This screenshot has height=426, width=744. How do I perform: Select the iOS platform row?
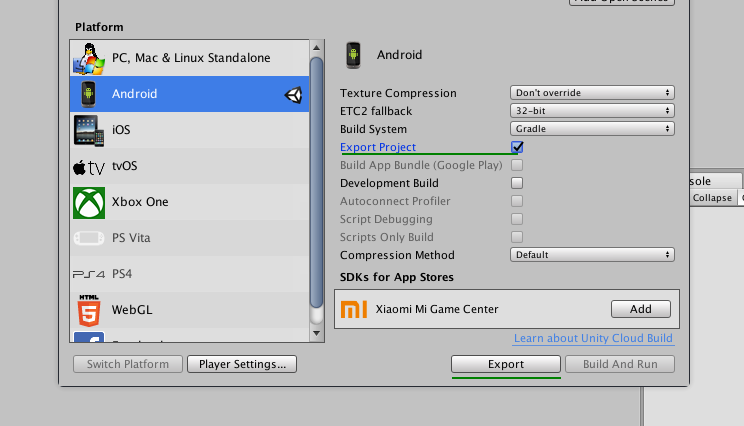click(x=189, y=130)
